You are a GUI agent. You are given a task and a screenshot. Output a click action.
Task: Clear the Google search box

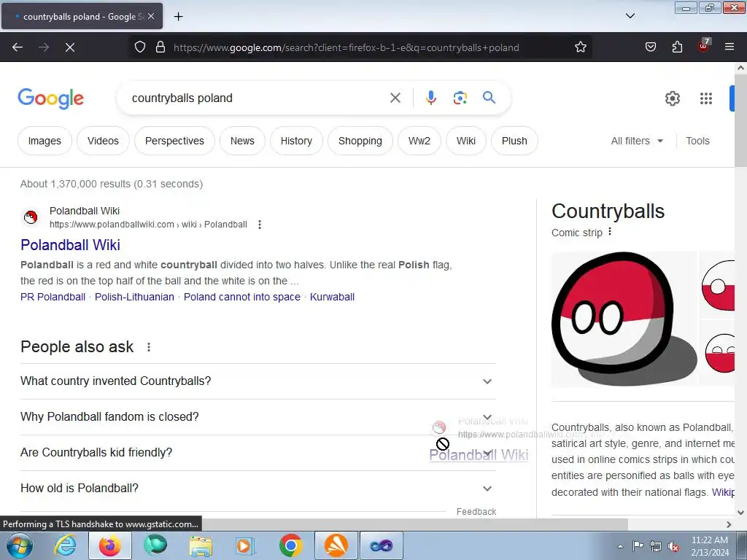[395, 98]
